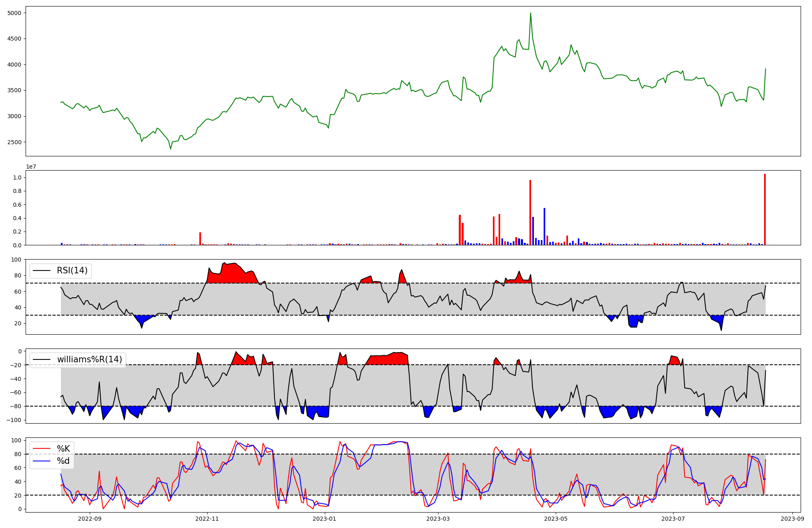Click the RSI(14) legend label
Viewport: 812px width, 528px height.
(x=72, y=270)
